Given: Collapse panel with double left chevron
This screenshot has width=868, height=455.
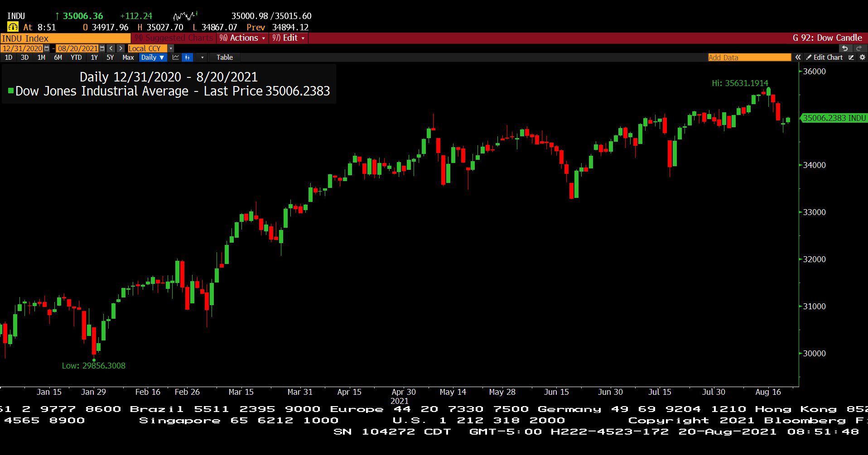Looking at the screenshot, I should [x=798, y=57].
